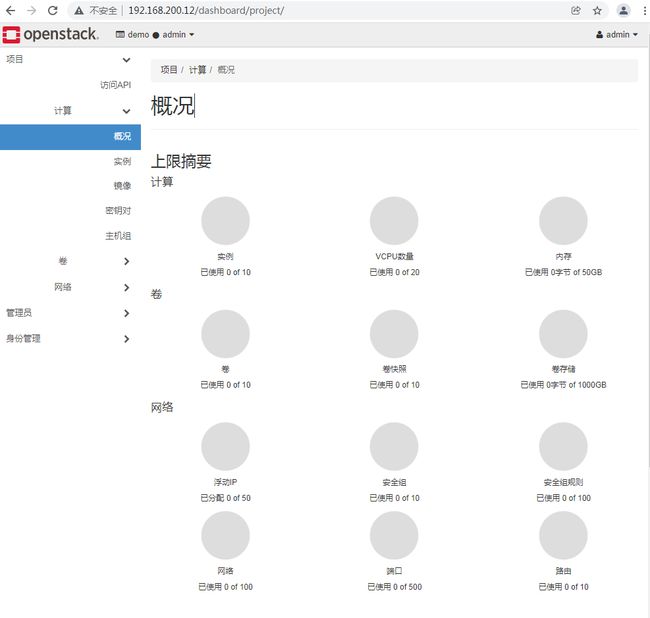Open the browser profile avatar icon
The height and width of the screenshot is (618, 650).
click(x=623, y=10)
